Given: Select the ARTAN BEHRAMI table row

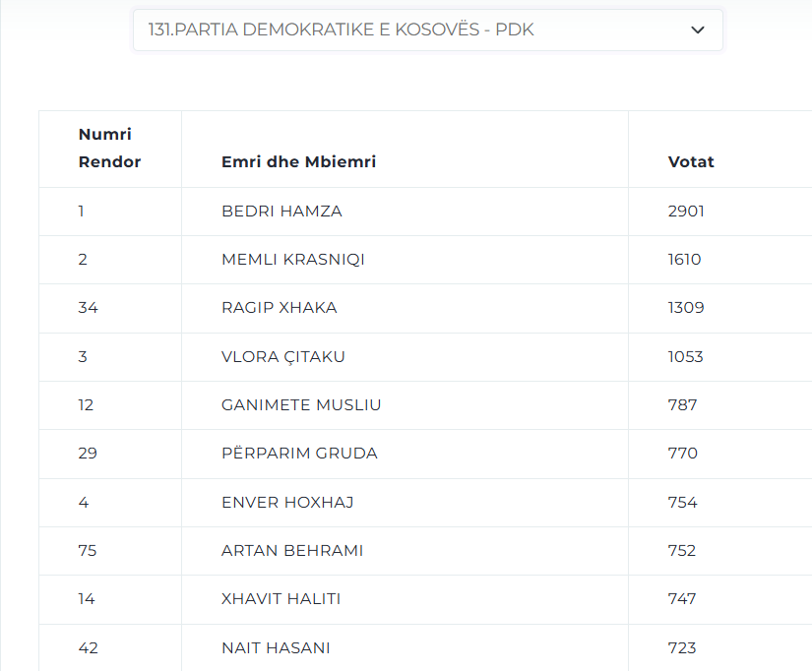Looking at the screenshot, I should pyautogui.click(x=425, y=551).
